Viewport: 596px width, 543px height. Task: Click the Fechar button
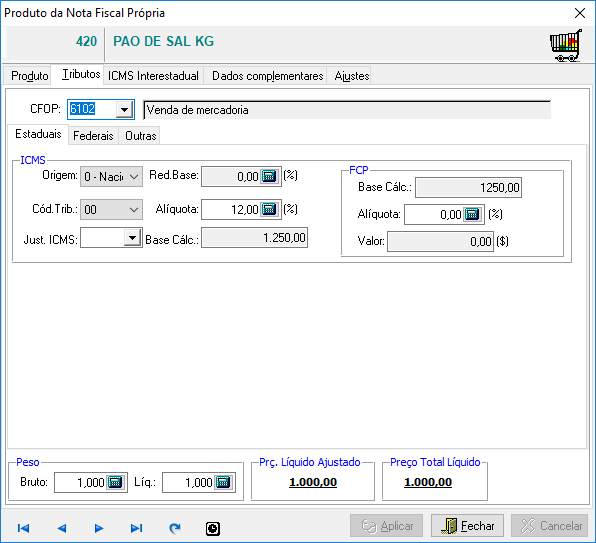click(x=467, y=526)
